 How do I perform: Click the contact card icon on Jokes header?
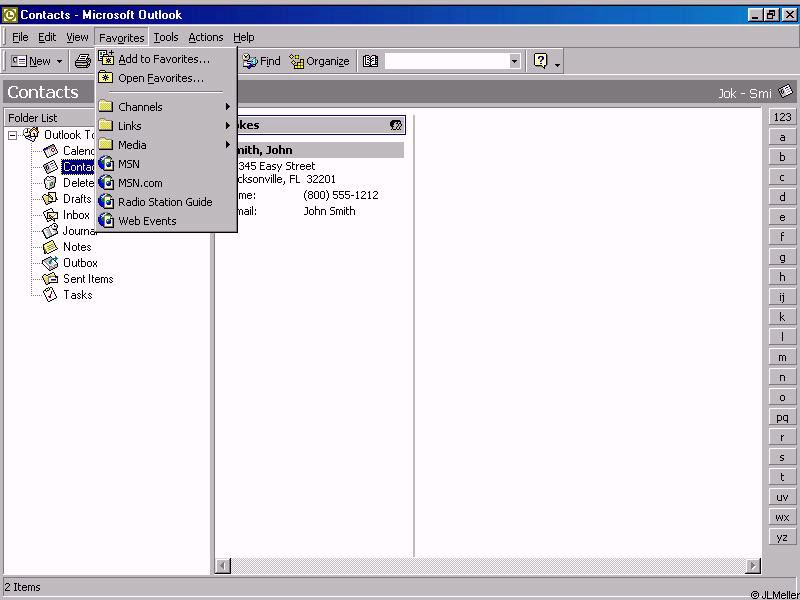(x=396, y=125)
